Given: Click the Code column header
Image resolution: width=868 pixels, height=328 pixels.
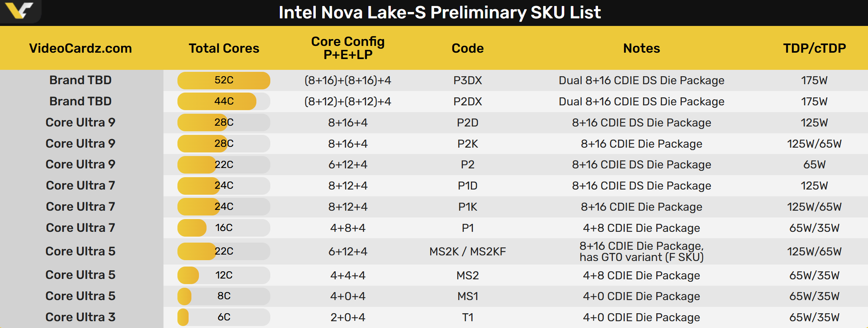Looking at the screenshot, I should coord(467,48).
